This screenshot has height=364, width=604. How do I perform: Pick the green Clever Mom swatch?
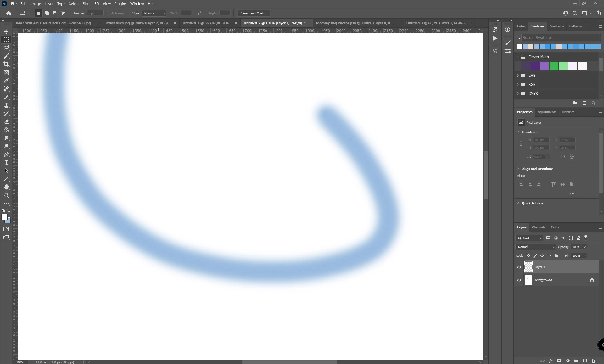(x=554, y=66)
